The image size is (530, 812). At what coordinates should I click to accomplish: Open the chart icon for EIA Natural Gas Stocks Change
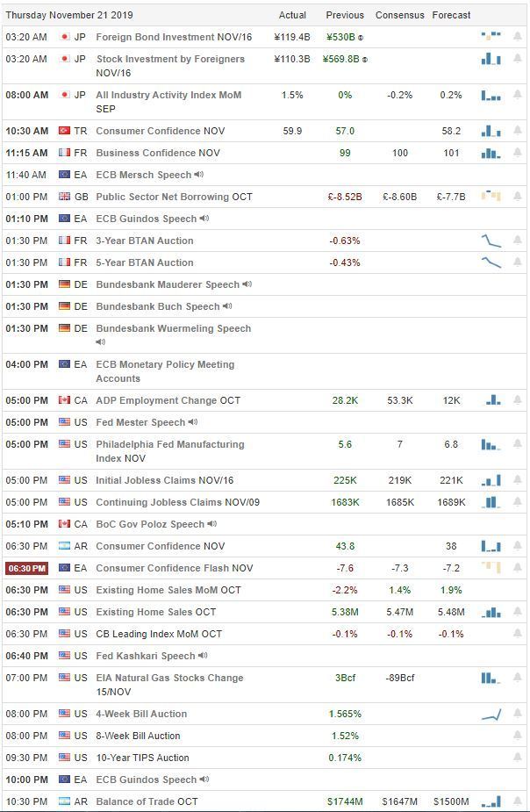(x=491, y=678)
